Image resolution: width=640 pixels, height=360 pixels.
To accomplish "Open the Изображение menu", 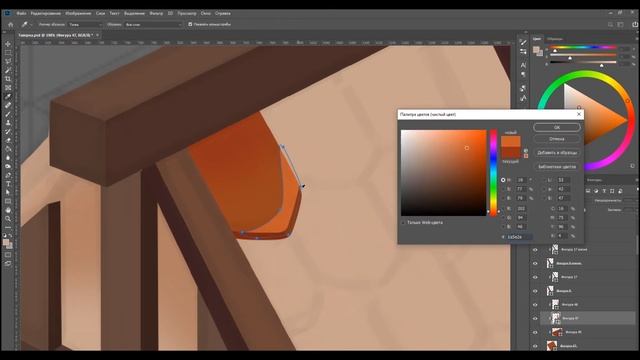I will point(78,13).
